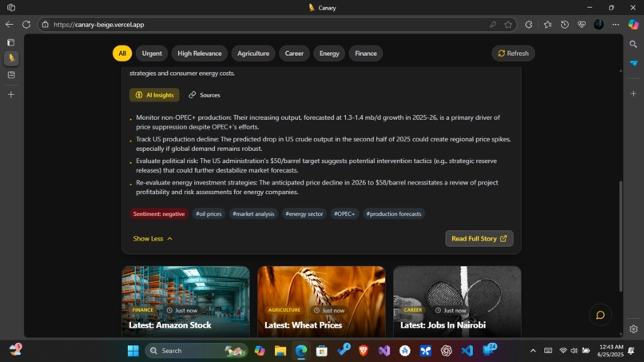Screen dimensions: 644x362
Task: Collapse the article with Show Less
Action: point(153,239)
